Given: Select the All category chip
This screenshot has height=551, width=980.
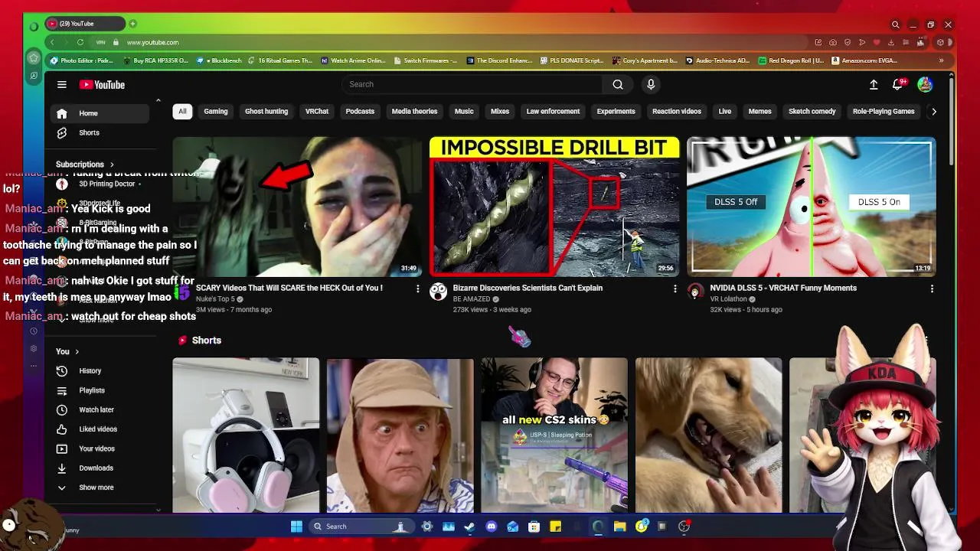Looking at the screenshot, I should coord(182,112).
